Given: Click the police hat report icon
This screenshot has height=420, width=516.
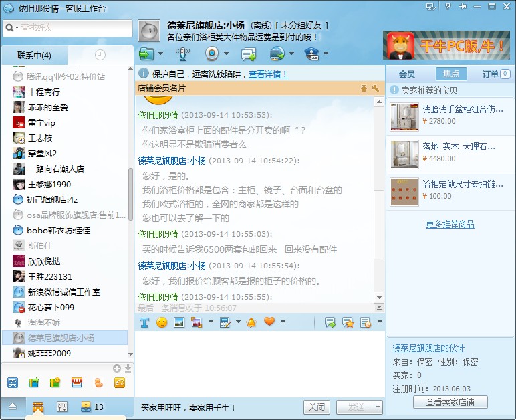Looking at the screenshot, I should pos(311,54).
